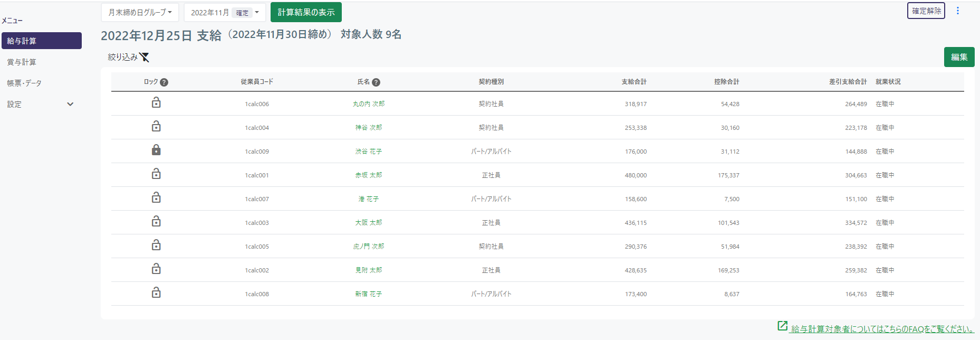Open 帳票・データ from the sidebar
This screenshot has height=340, width=980.
(24, 83)
